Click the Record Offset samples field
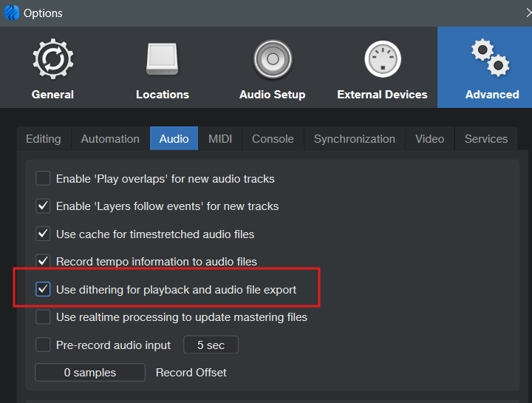The height and width of the screenshot is (403, 532). (90, 372)
